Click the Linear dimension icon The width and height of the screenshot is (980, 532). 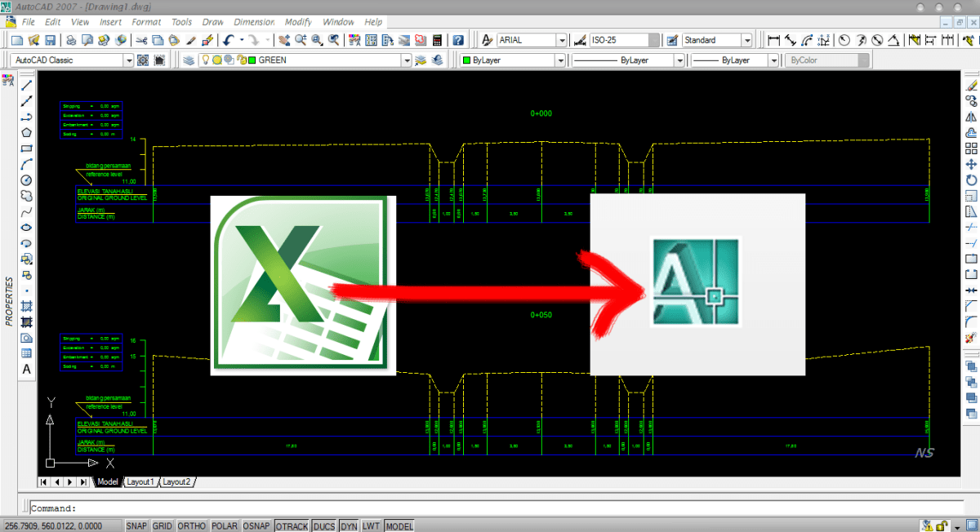coord(773,40)
